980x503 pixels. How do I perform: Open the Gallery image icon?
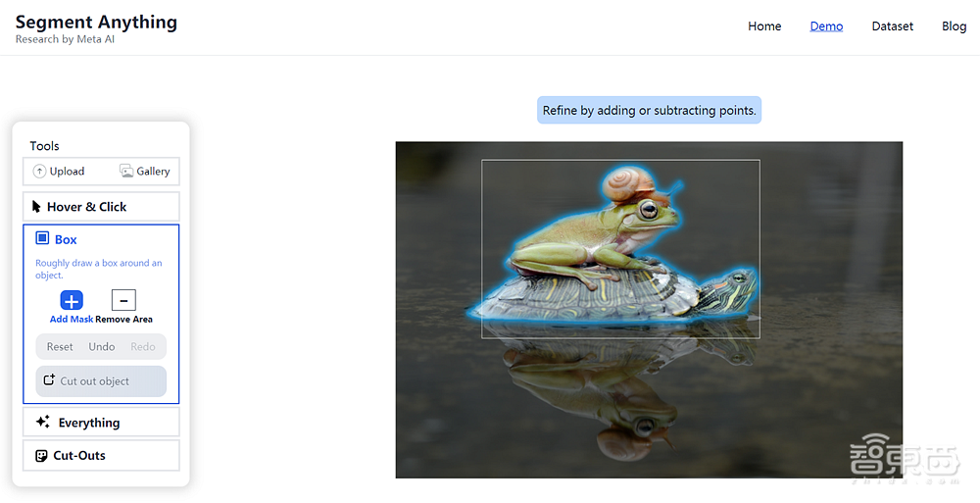(126, 172)
